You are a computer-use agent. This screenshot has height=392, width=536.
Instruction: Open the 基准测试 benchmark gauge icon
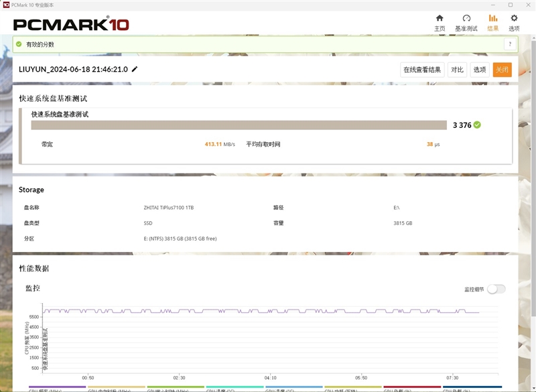[466, 18]
